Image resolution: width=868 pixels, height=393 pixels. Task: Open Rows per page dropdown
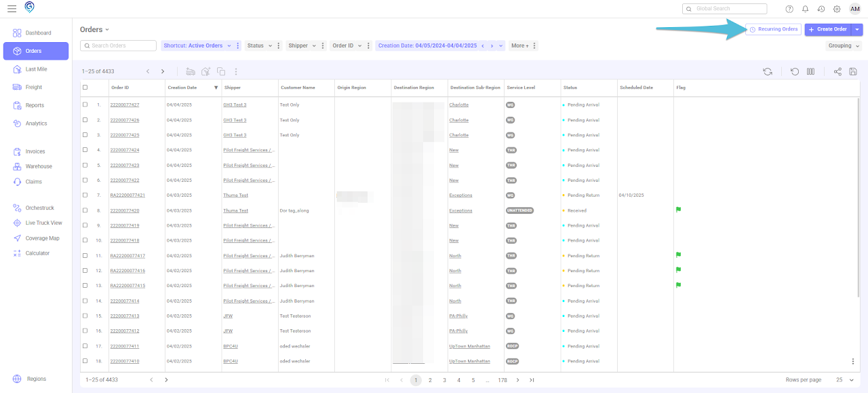pos(845,379)
